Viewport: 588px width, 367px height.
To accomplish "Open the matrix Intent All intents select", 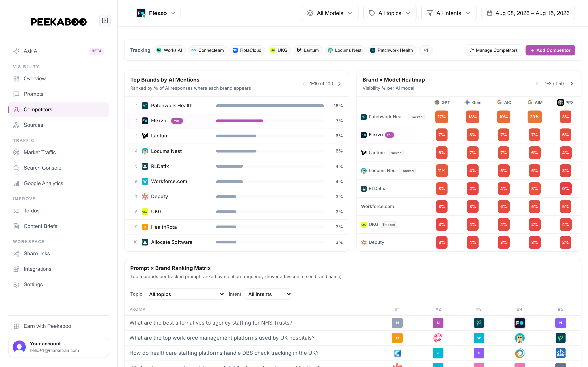I will (268, 294).
